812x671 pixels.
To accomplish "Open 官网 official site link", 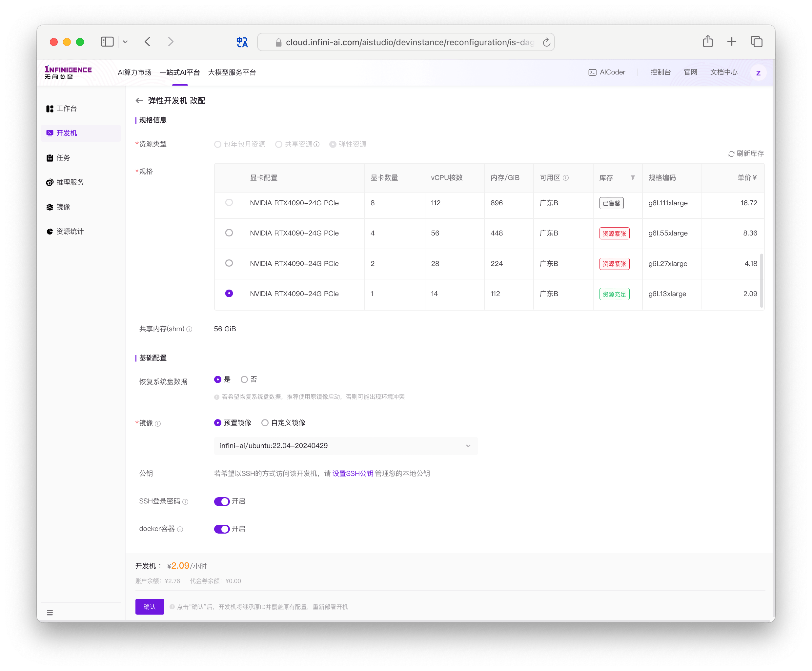I will click(x=690, y=72).
